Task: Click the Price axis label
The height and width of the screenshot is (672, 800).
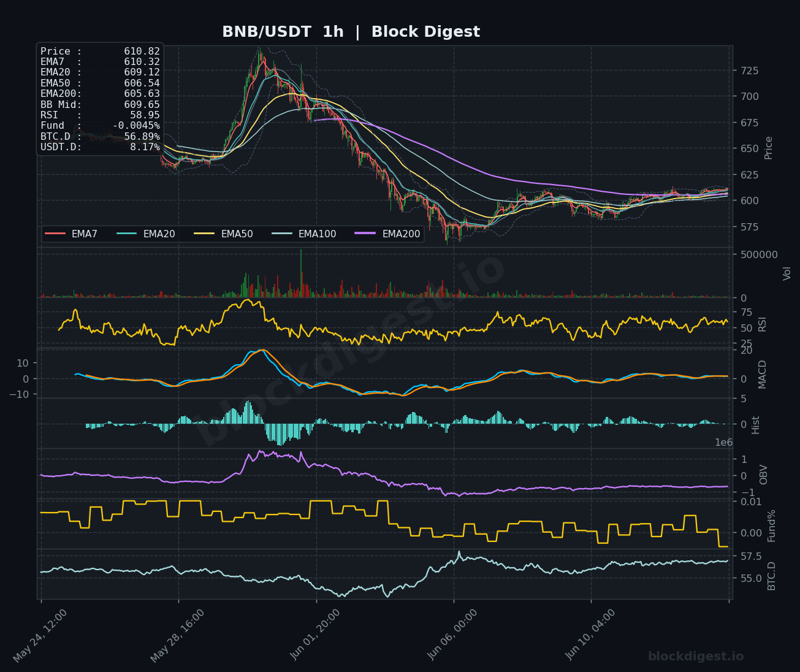Action: [768, 148]
